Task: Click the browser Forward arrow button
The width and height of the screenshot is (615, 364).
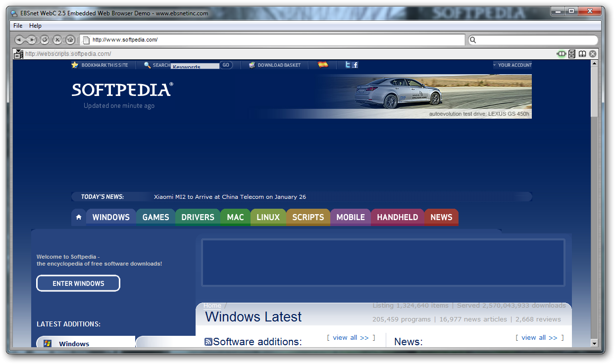Action: click(x=32, y=40)
